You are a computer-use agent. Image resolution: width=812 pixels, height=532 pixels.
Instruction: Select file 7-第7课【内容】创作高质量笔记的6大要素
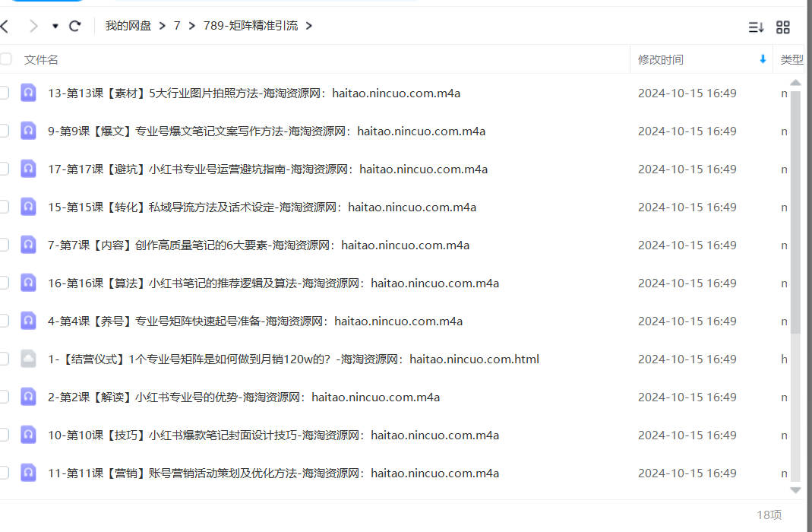pos(258,245)
